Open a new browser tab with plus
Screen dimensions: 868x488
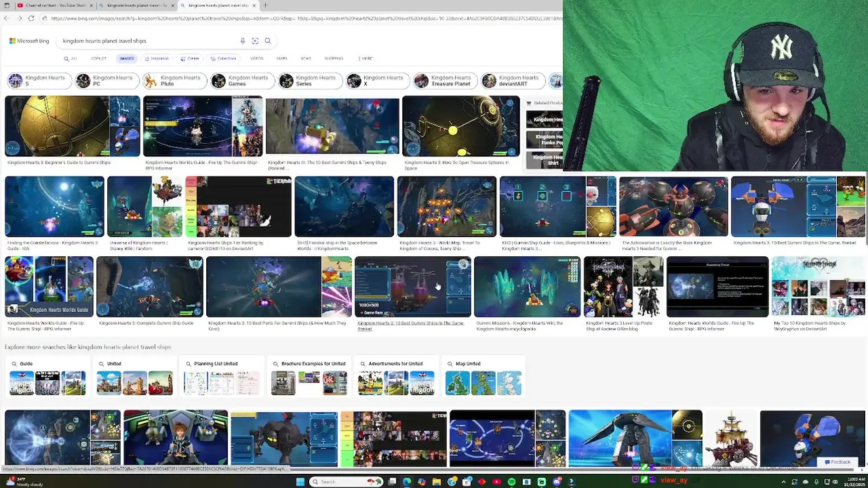[265, 5]
